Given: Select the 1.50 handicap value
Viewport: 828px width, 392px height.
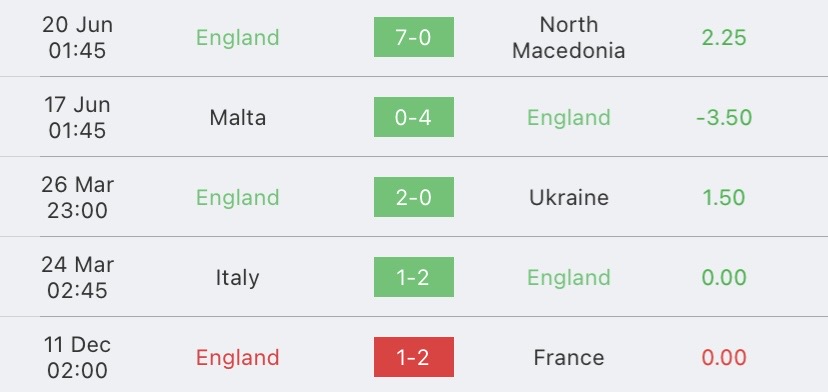Looking at the screenshot, I should coord(724,197).
